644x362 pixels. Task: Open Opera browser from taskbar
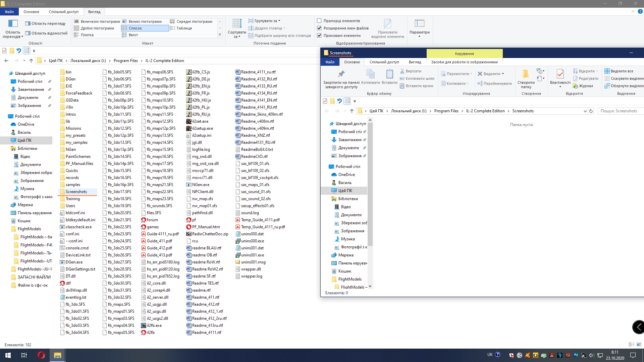click(41, 355)
